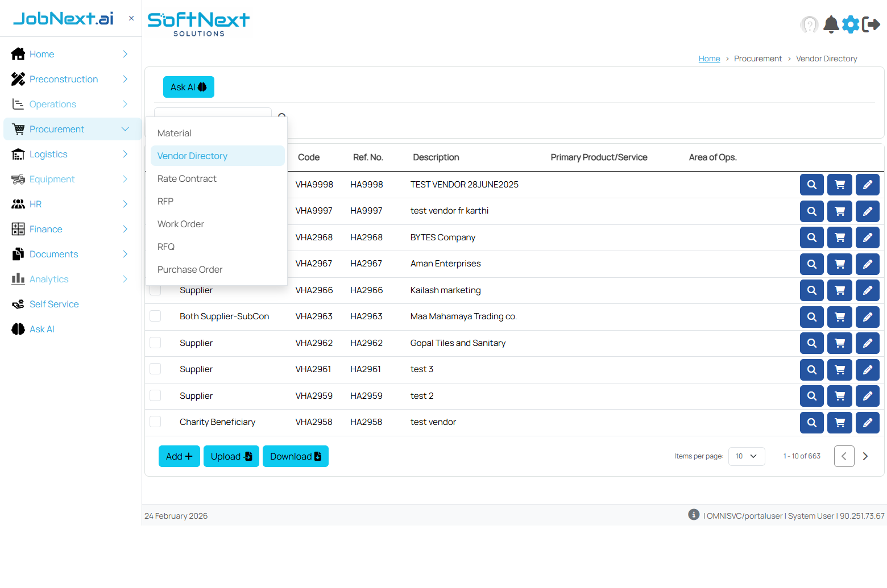The height and width of the screenshot is (588, 887).
Task: Check the checkbox for Maa Mahamaya Trading co.
Action: coord(155,316)
